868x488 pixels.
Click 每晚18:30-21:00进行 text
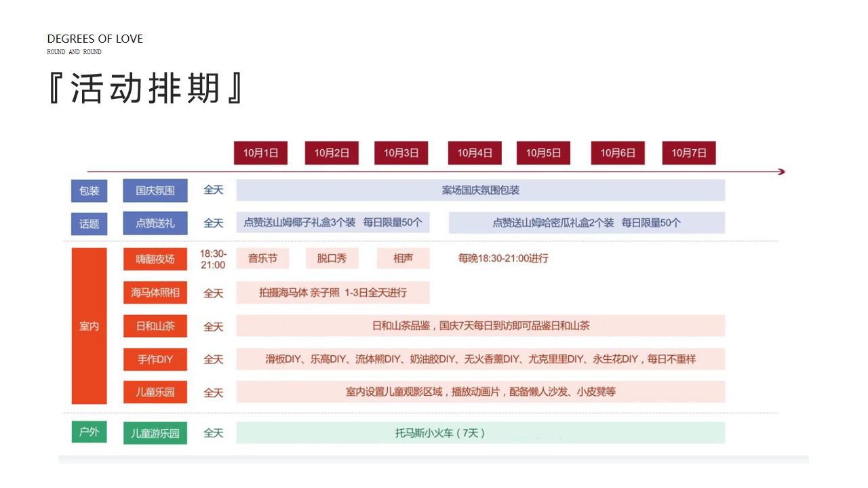pos(503,258)
